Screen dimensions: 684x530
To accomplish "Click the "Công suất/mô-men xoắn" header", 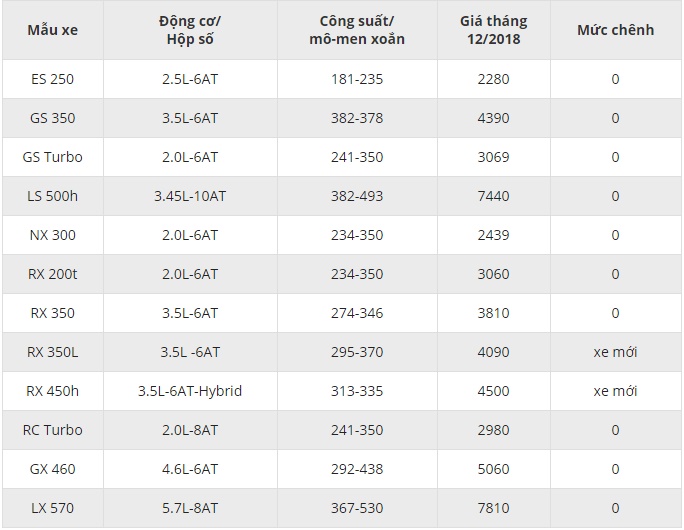I will point(357,30).
